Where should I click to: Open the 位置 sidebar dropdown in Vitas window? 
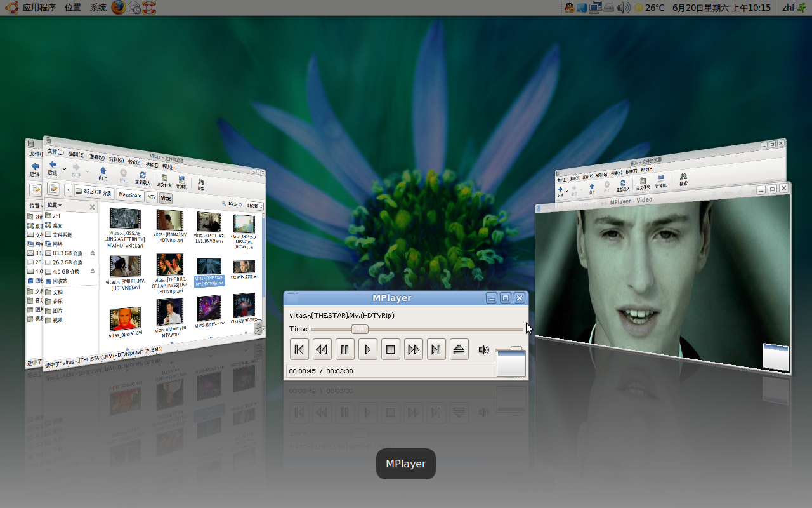click(55, 205)
